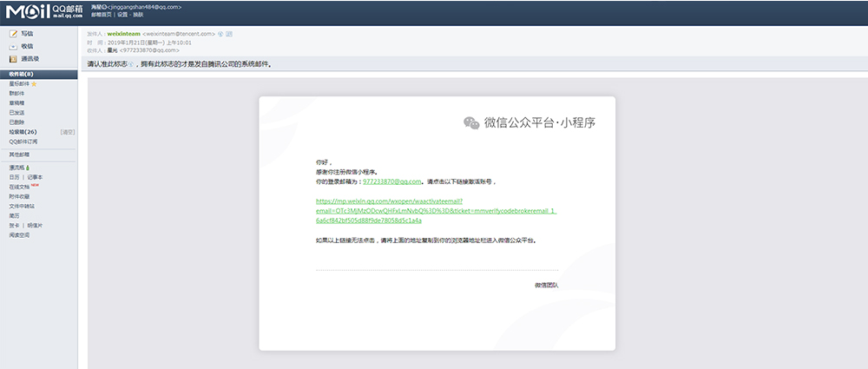Click the 换肤 change skin link
The image size is (868, 369).
(x=138, y=15)
